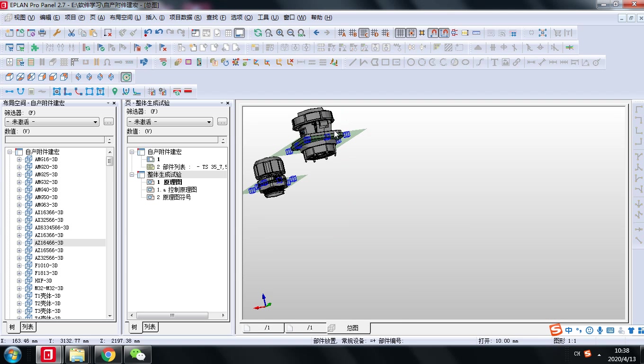Collapse the 整体生成试验 project node
Viewport: 644px width, 364px height.
[132, 175]
